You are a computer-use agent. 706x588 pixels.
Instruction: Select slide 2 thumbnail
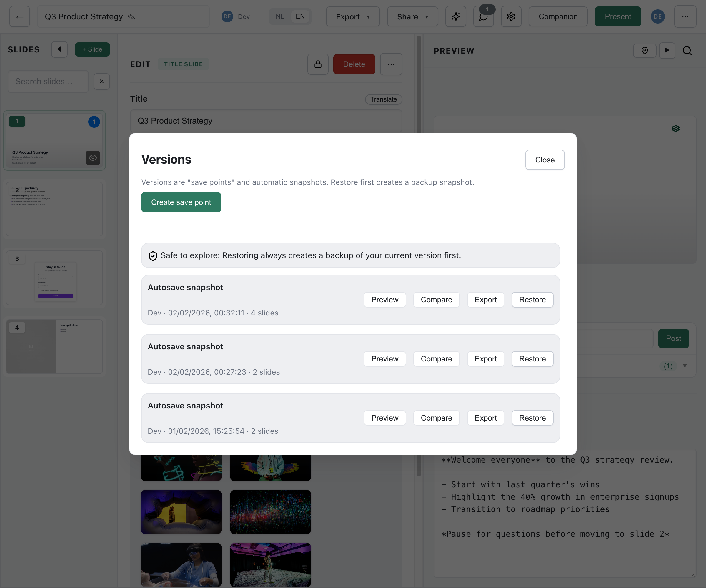54,209
